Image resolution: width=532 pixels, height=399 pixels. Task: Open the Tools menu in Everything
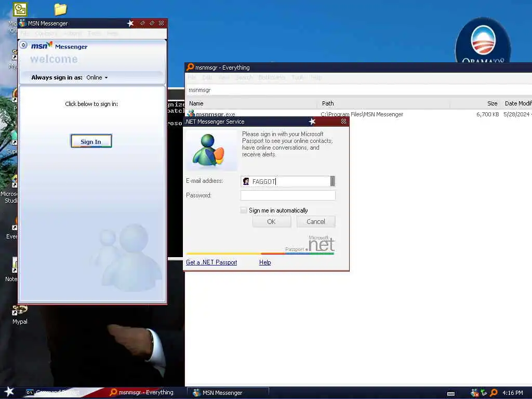click(298, 77)
